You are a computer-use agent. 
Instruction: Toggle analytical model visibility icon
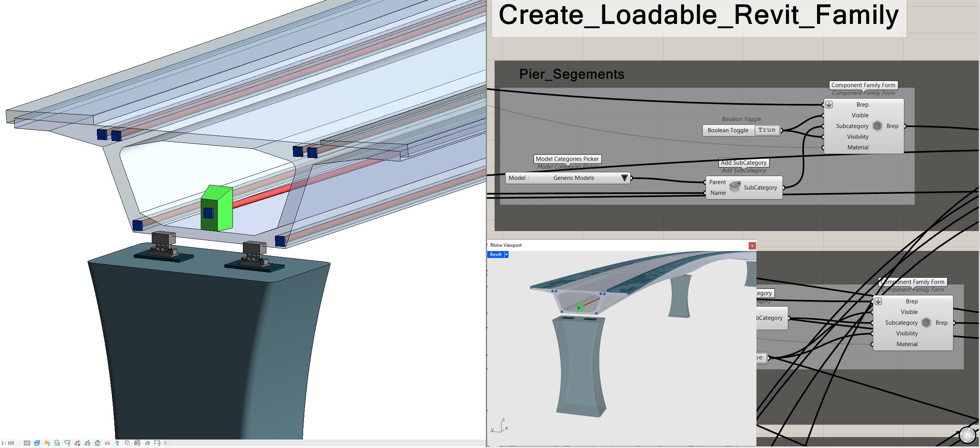[137, 443]
